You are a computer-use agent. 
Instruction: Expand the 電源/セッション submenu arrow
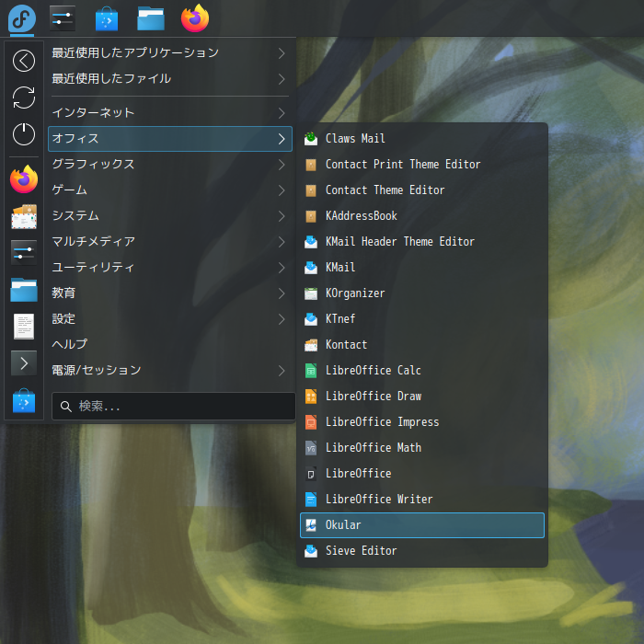tap(282, 371)
